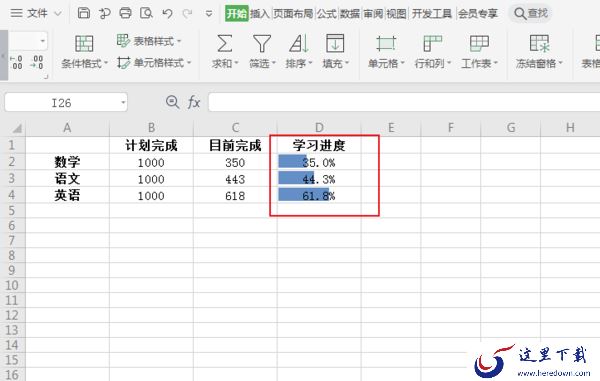The image size is (600, 381).
Task: Select the 学习进度 header cell
Action: coord(319,145)
